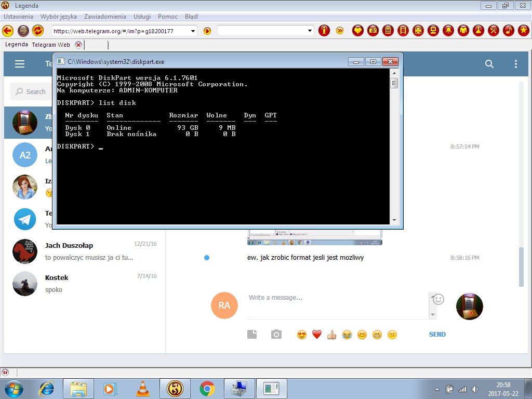Insert the heart-eyes emoji
Screen dimensions: 532x399
point(302,335)
